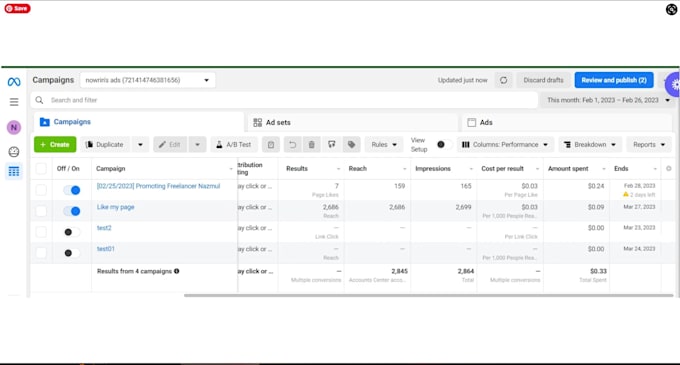Image resolution: width=680 pixels, height=365 pixels.
Task: Open the Promoting Freelancer Nazmul campaign link
Action: click(x=158, y=186)
